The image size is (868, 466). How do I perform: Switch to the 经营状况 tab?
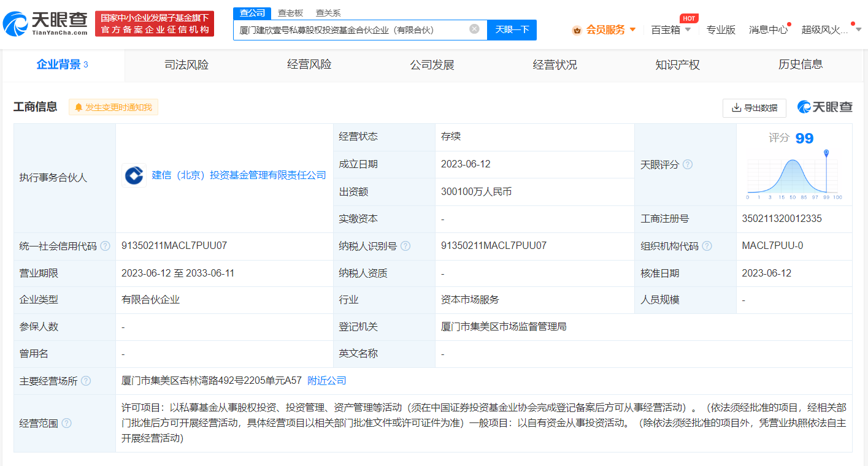point(555,65)
